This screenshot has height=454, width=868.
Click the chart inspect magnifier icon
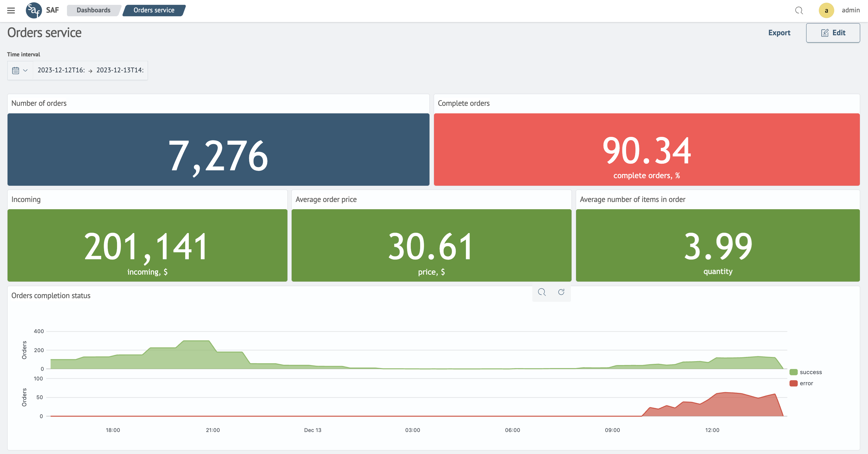[x=541, y=292]
